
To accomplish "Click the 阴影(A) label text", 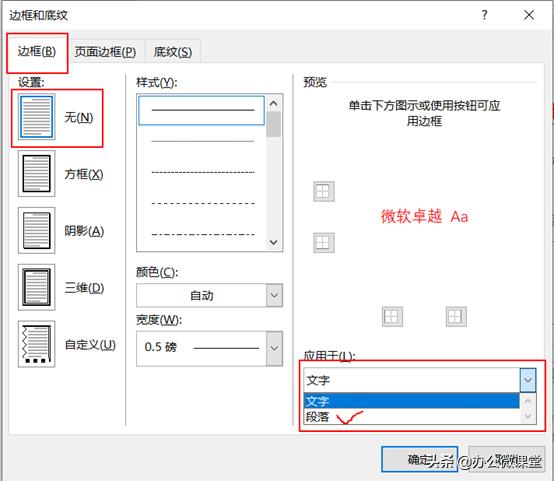I will pos(84,231).
